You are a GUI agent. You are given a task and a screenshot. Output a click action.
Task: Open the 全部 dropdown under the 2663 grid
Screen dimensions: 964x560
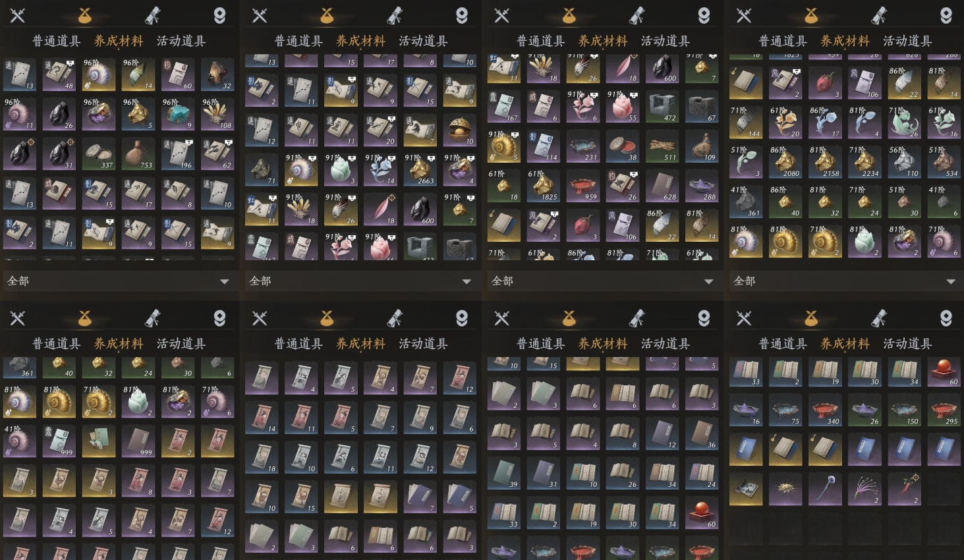point(360,281)
